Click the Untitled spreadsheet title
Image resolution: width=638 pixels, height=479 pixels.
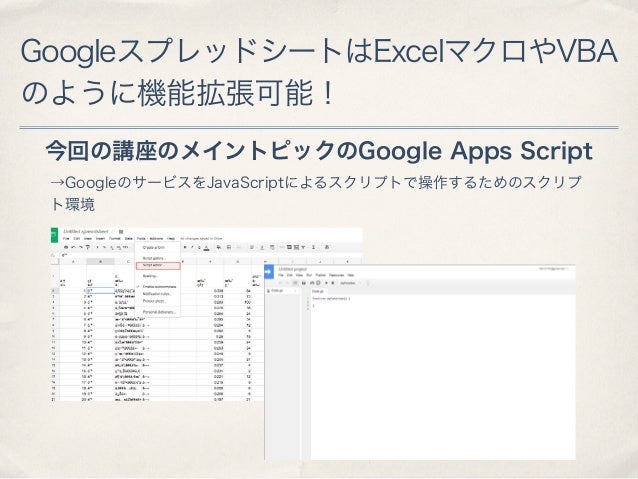[x=86, y=231]
